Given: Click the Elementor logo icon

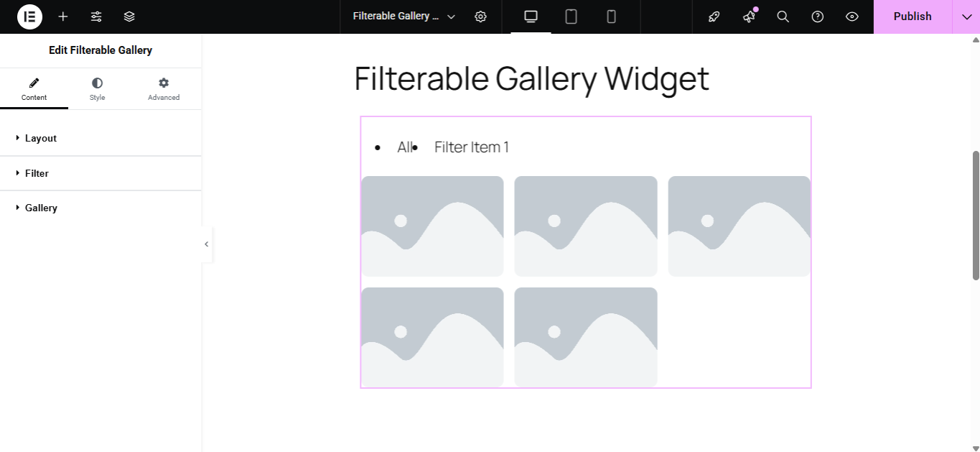Looking at the screenshot, I should 29,17.
